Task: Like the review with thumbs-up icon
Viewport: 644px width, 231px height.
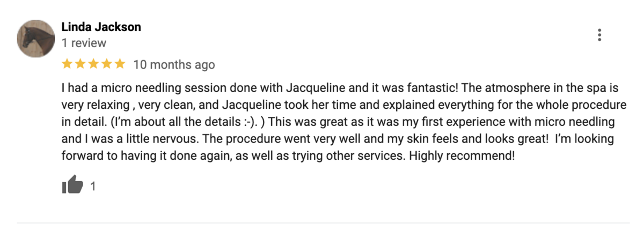Action: coord(73,185)
